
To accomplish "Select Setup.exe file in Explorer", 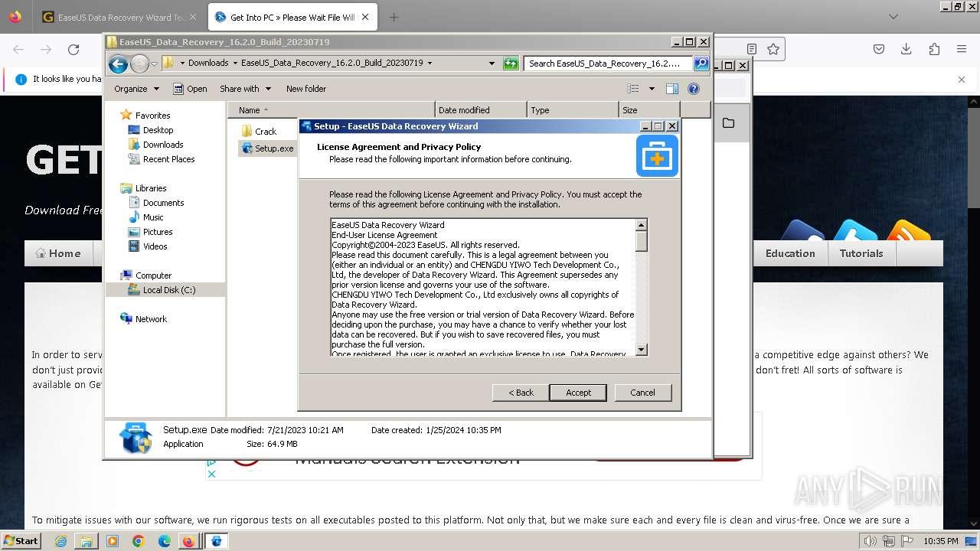I will click(266, 148).
